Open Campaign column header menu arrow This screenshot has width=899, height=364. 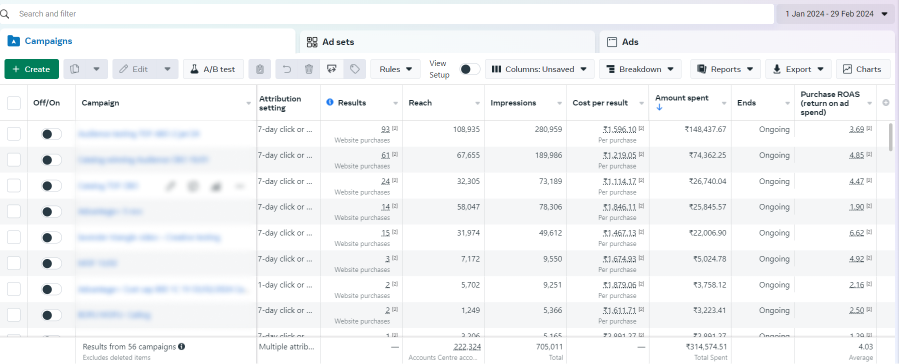pyautogui.click(x=249, y=103)
